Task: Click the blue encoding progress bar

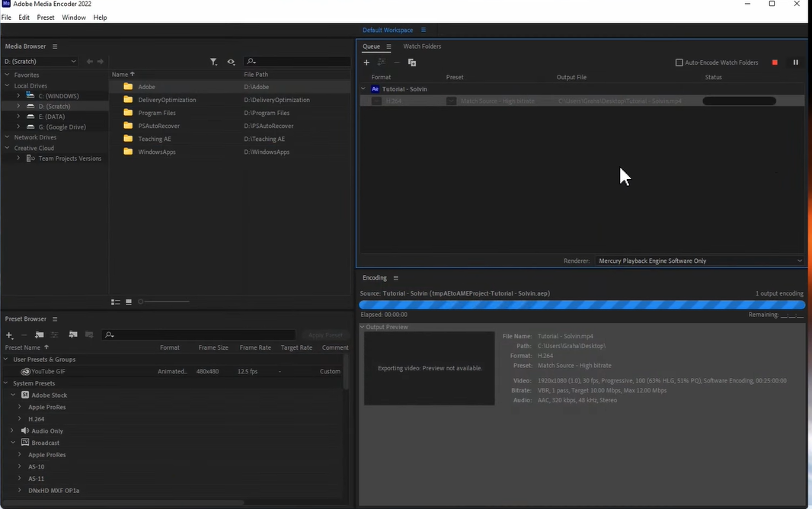Action: 582,305
